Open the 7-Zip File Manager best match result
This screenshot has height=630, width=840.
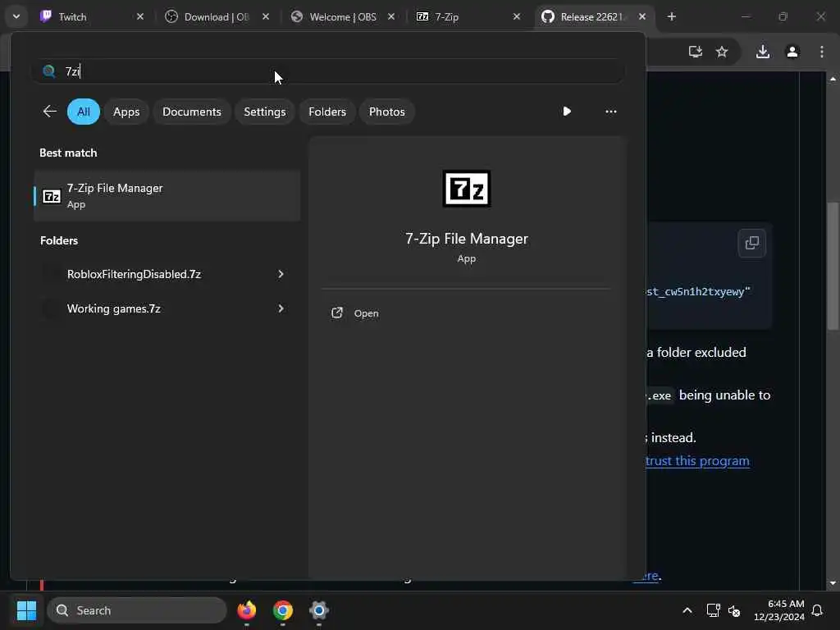167,196
